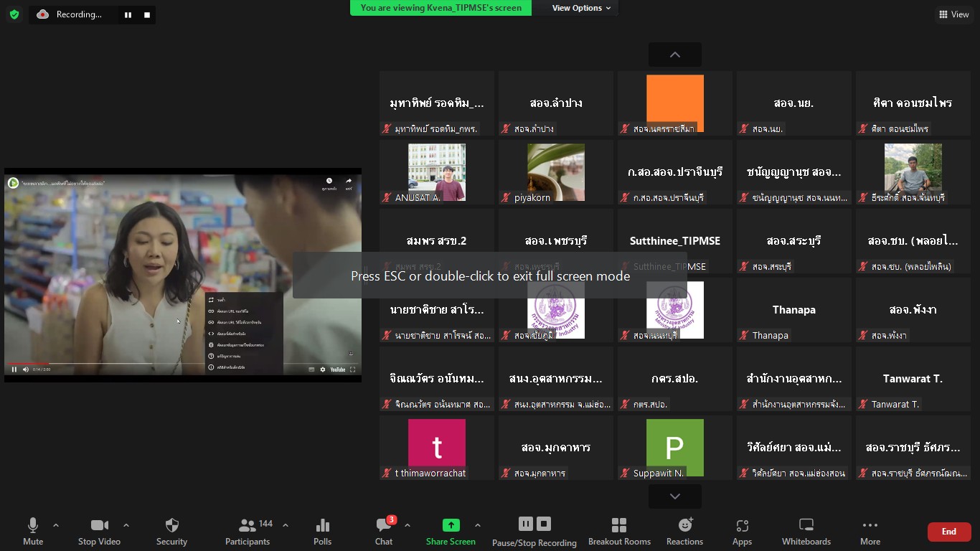The width and height of the screenshot is (980, 551).
Task: Select the สอจ.ลำปาง participant tile
Action: 556,103
